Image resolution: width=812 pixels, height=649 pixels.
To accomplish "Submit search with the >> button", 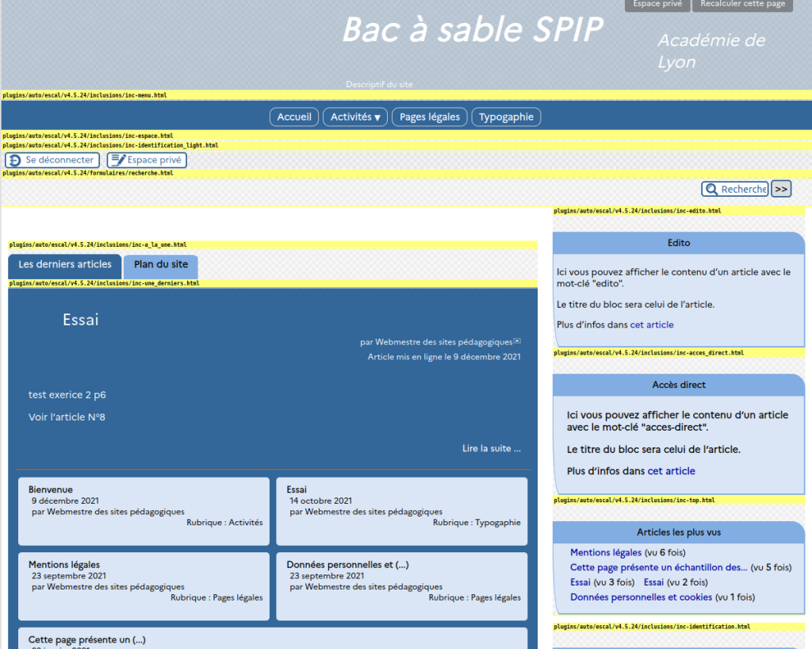I will pyautogui.click(x=781, y=190).
